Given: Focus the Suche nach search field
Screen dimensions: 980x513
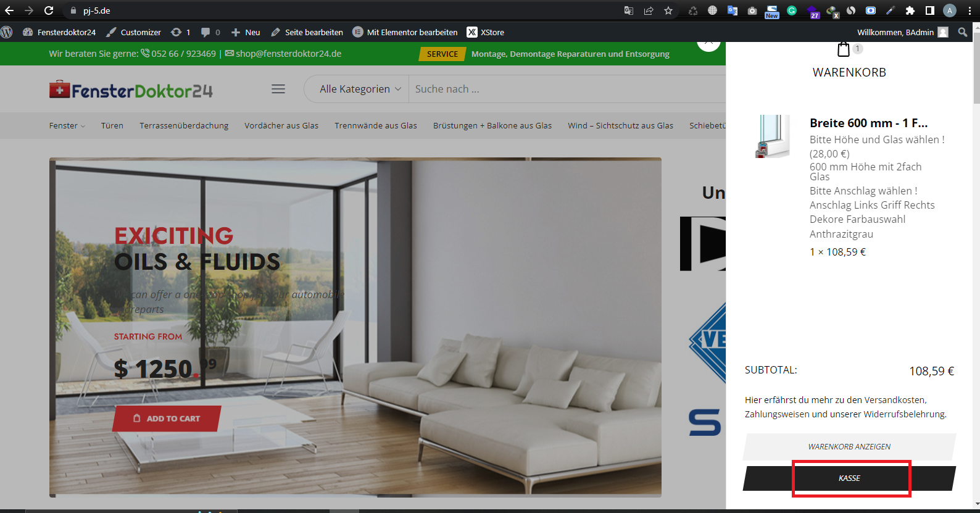Looking at the screenshot, I should tap(568, 89).
